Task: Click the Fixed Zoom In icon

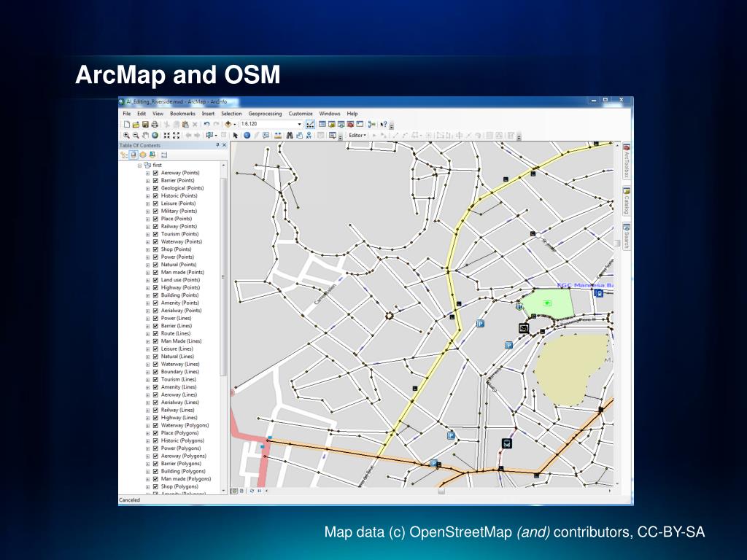Action: pos(167,135)
